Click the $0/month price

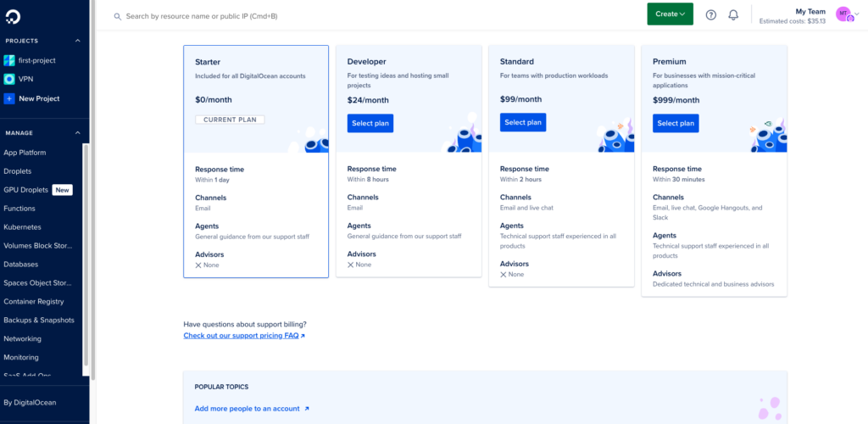pos(214,100)
